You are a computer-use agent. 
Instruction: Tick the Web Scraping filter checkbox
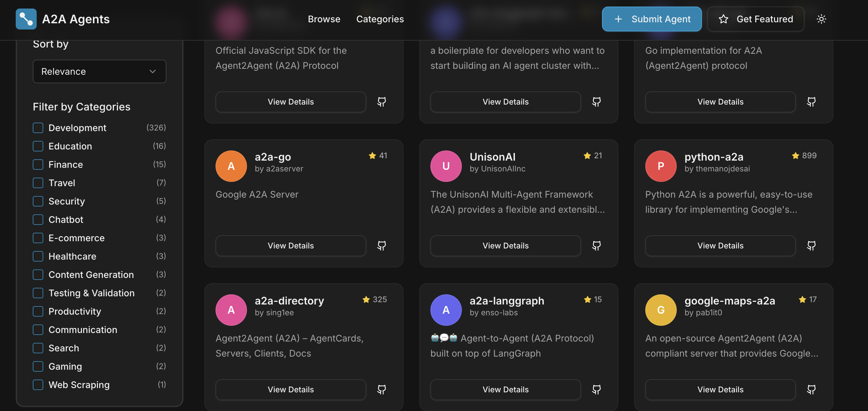coord(38,385)
